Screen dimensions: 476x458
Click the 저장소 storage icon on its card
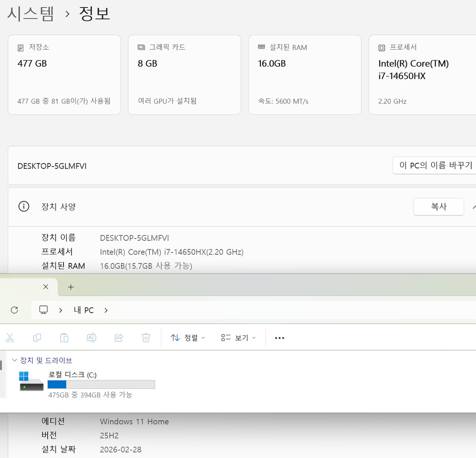pos(21,47)
